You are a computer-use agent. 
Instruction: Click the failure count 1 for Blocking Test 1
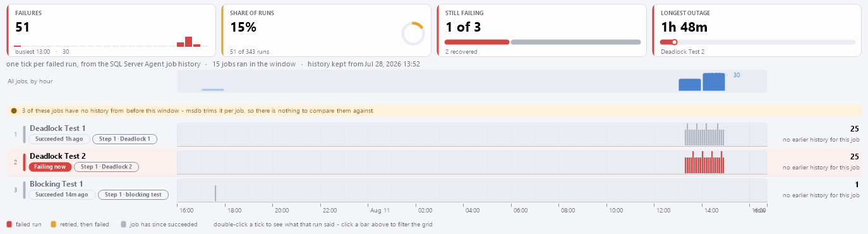click(857, 185)
